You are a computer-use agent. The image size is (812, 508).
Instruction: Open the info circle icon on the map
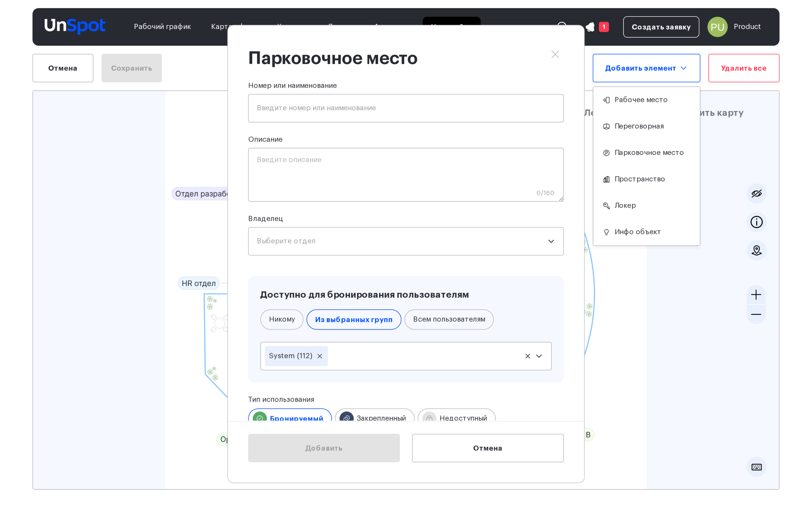756,222
